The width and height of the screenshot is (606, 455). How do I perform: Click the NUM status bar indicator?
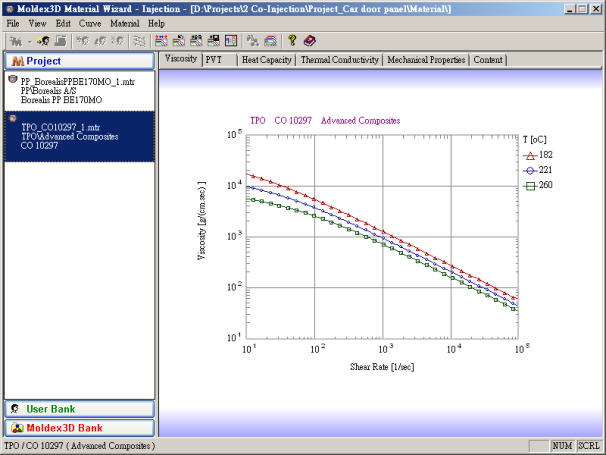click(562, 446)
